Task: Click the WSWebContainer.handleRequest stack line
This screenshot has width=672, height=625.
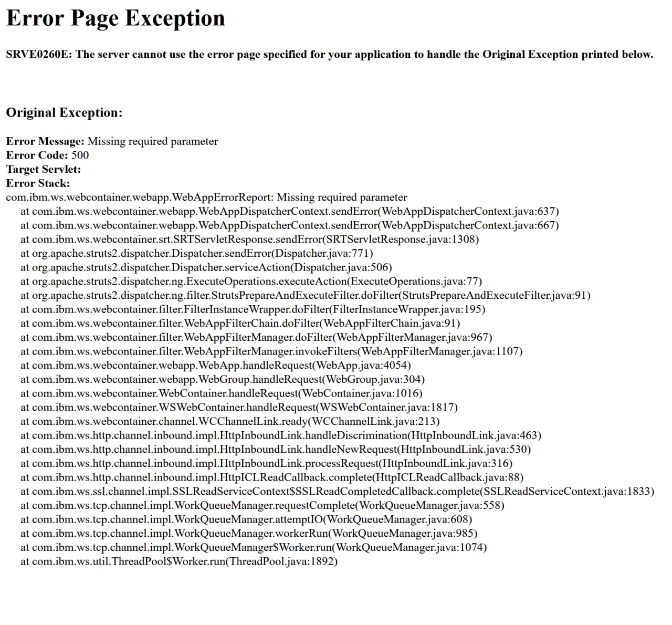Action: tap(239, 408)
